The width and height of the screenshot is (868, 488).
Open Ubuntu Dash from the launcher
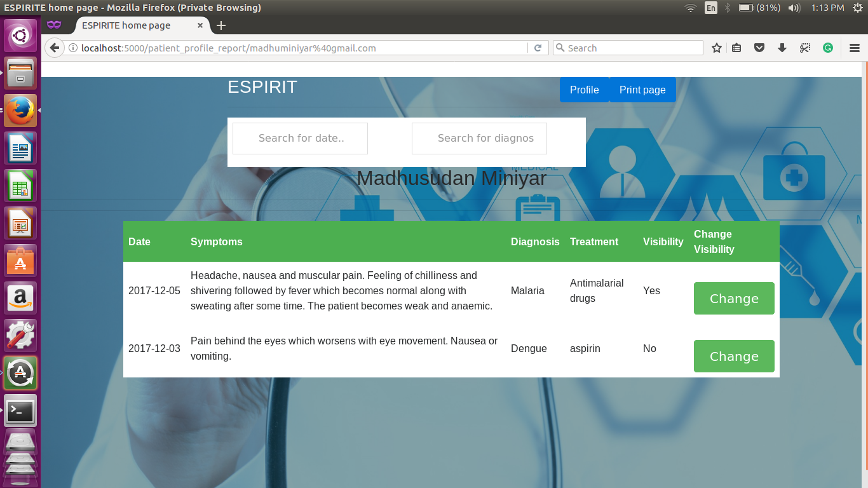click(21, 36)
